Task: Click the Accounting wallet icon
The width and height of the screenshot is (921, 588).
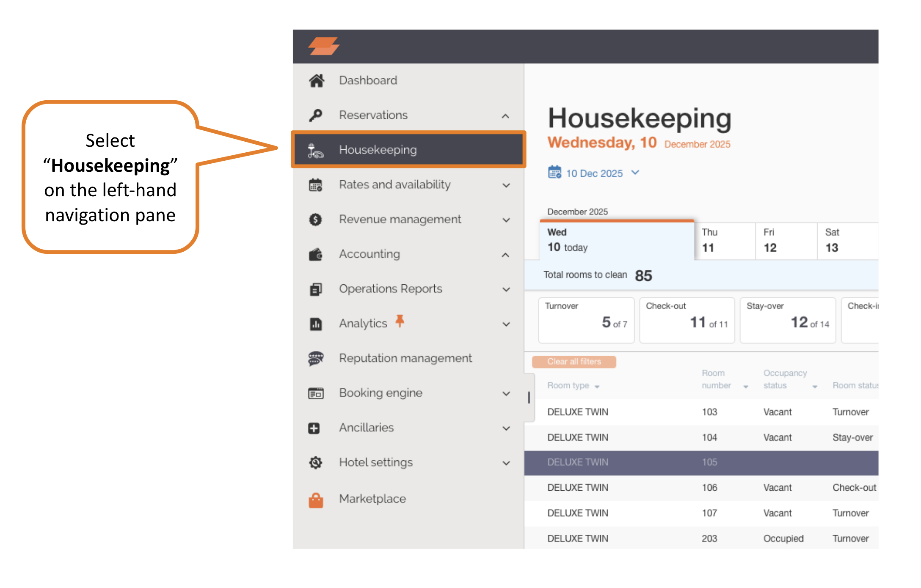Action: (315, 254)
